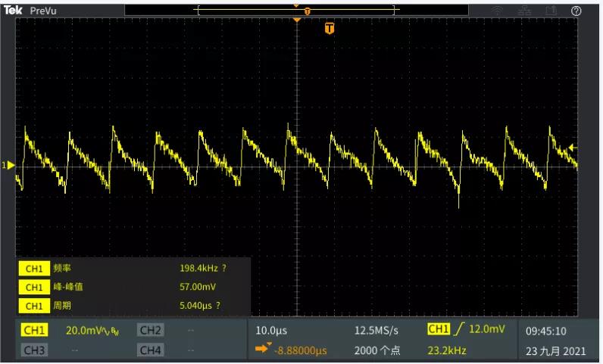
Task: Click the USB storage status icon
Action: [x=551, y=11]
